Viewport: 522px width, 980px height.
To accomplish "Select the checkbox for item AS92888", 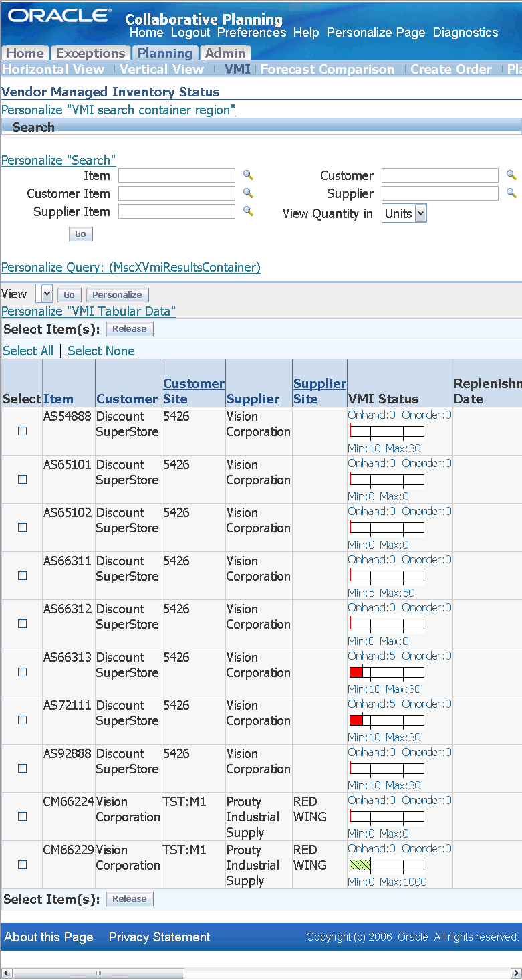I will (x=22, y=769).
